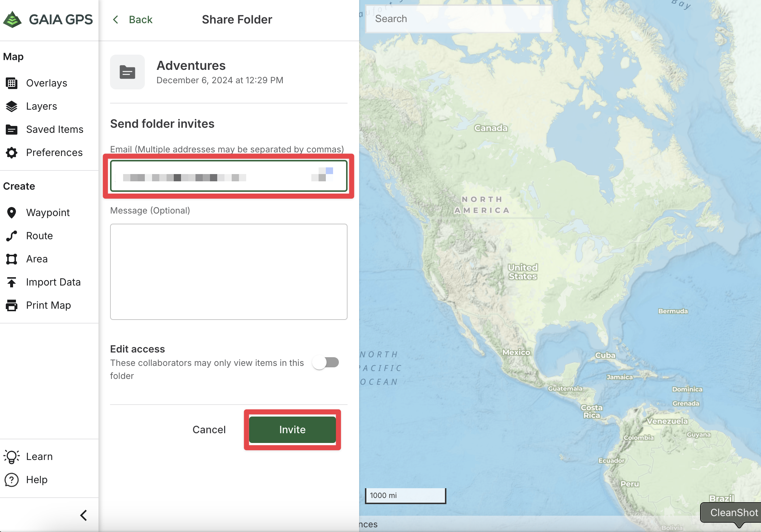This screenshot has width=761, height=532.
Task: Click the Cuba label on the map
Action: [x=605, y=355]
